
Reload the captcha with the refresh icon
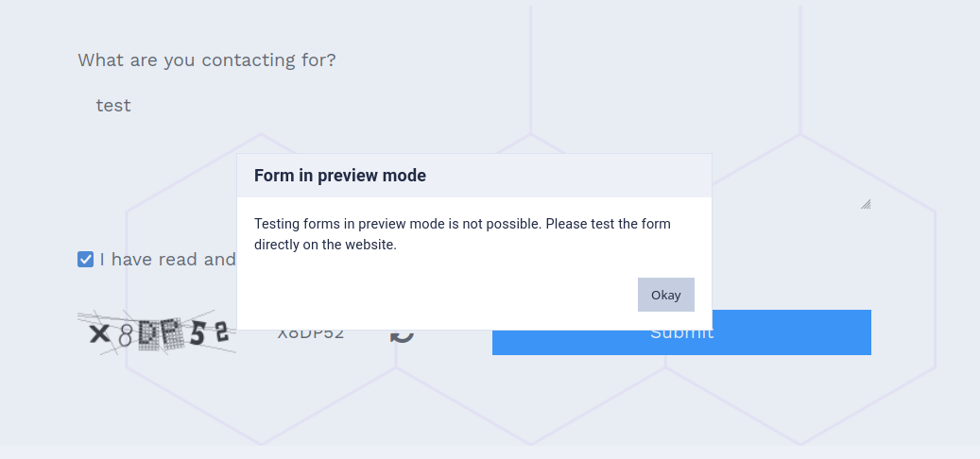point(402,334)
